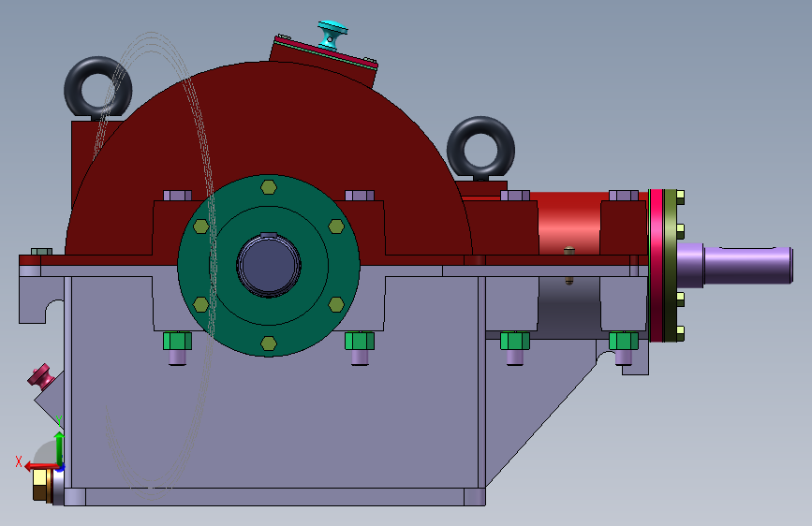The width and height of the screenshot is (812, 526).
Task: Click the bottom base plate of housing
Action: (x=274, y=497)
